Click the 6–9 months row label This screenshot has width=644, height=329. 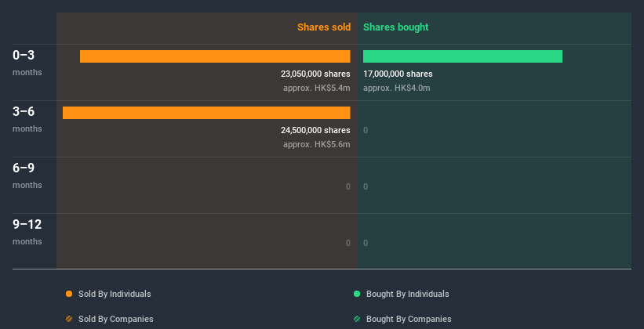tap(27, 175)
